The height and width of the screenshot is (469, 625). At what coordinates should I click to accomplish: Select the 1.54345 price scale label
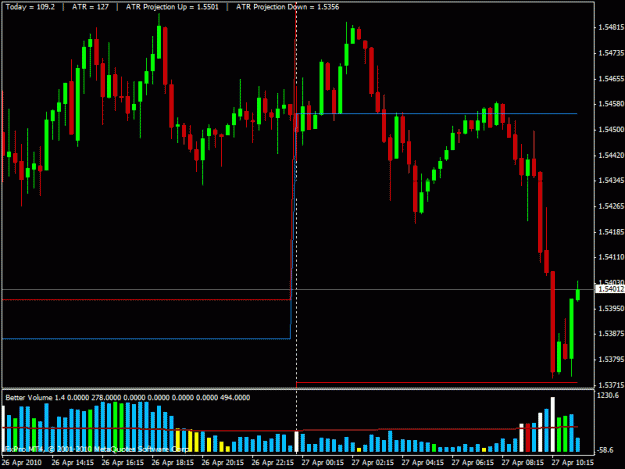point(611,181)
